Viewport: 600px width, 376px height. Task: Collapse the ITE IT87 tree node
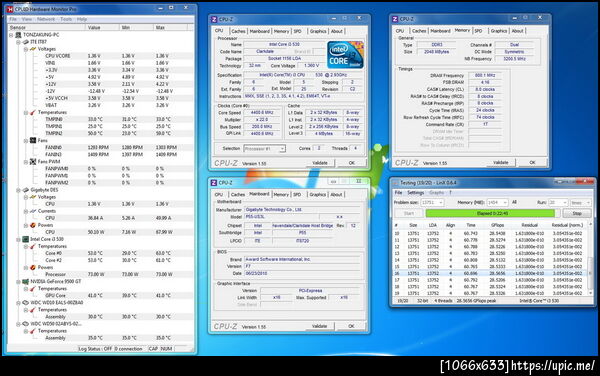point(18,42)
